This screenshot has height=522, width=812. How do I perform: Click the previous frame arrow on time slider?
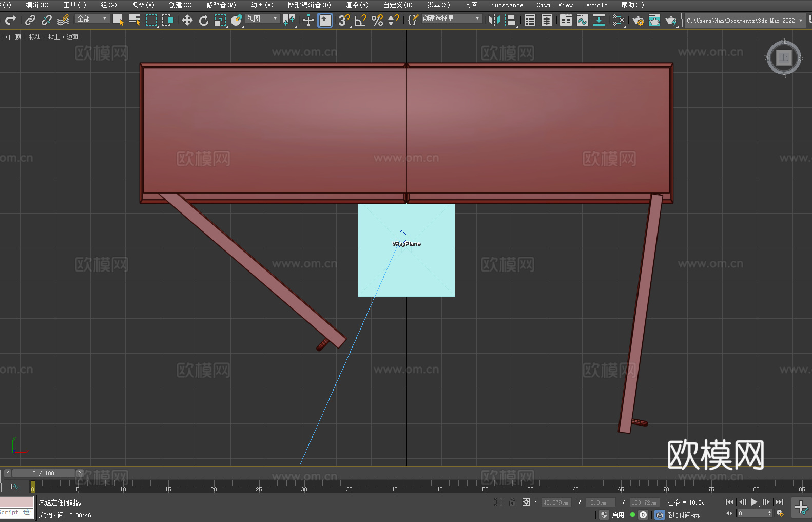click(x=7, y=473)
